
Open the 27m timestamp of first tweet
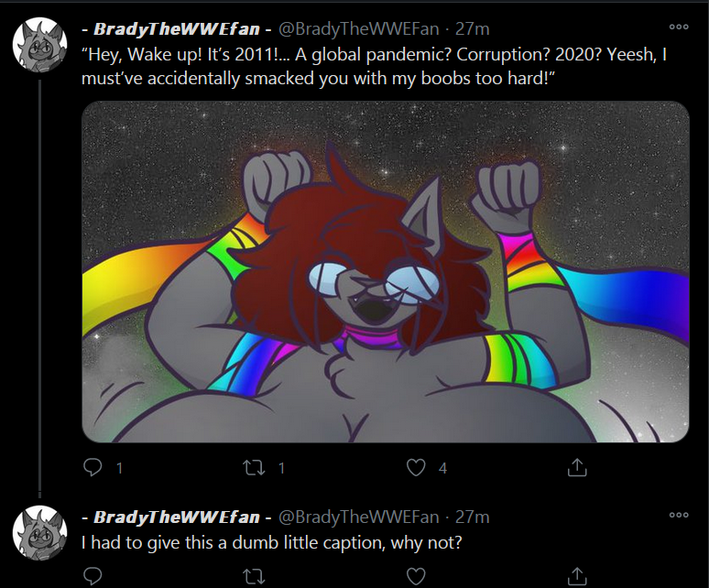pyautogui.click(x=472, y=29)
